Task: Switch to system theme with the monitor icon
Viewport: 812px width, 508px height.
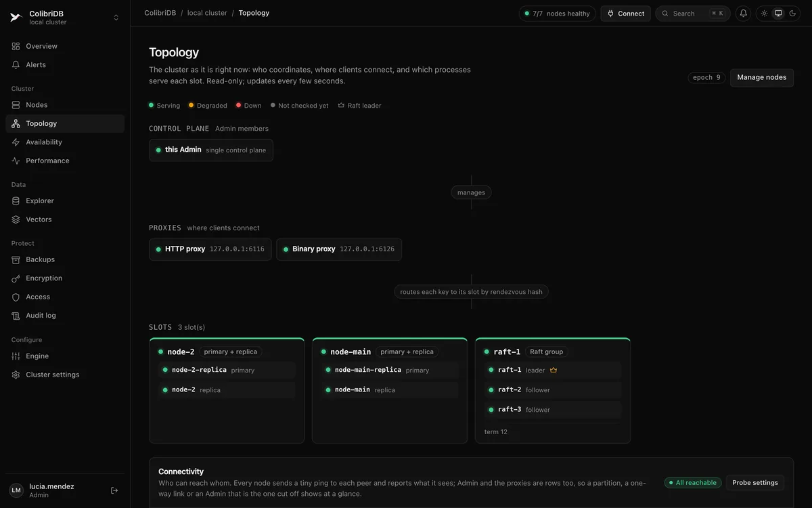Action: click(x=778, y=14)
